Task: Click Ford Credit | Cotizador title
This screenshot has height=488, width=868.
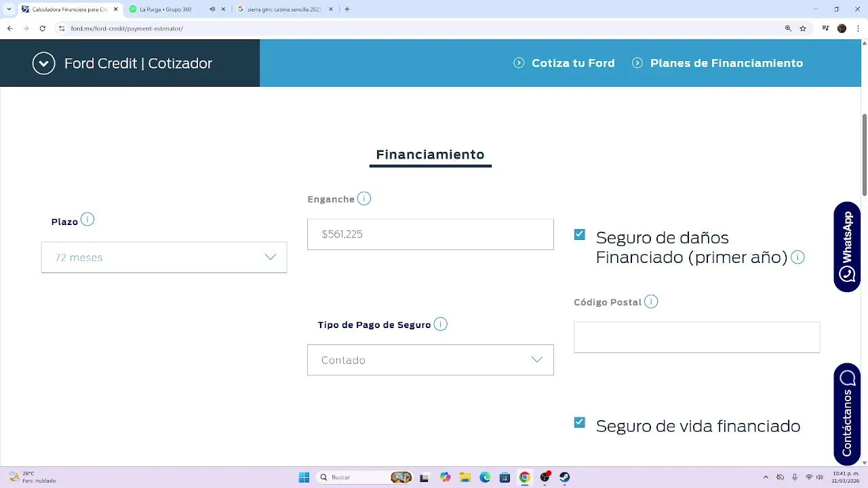Action: pyautogui.click(x=138, y=63)
